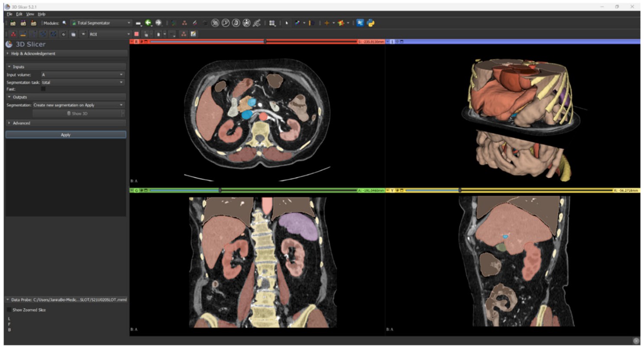Open the View menu

pyautogui.click(x=30, y=14)
